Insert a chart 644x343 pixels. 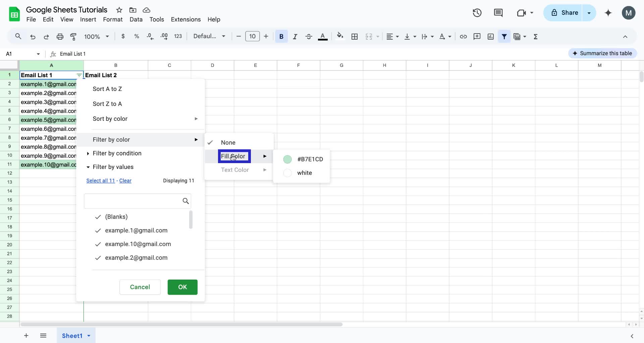491,36
